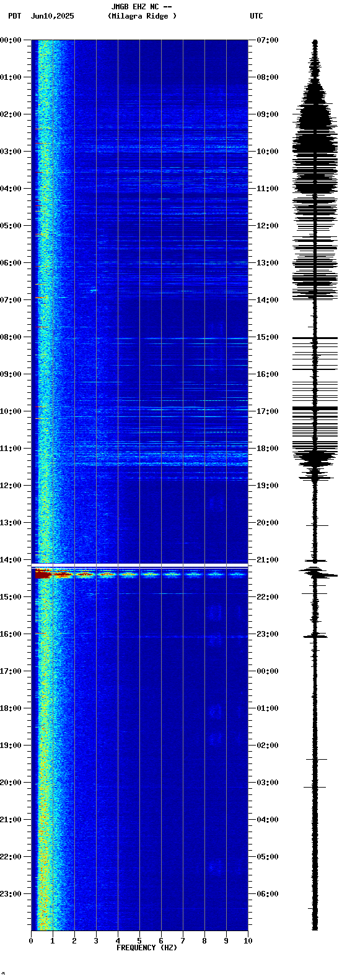342x980 pixels.
Task: Click the 21:00 UTC time label
Action: click(267, 560)
